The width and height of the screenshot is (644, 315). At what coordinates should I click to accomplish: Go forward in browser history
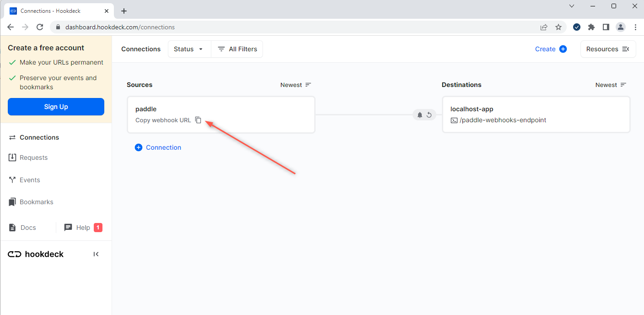(25, 27)
